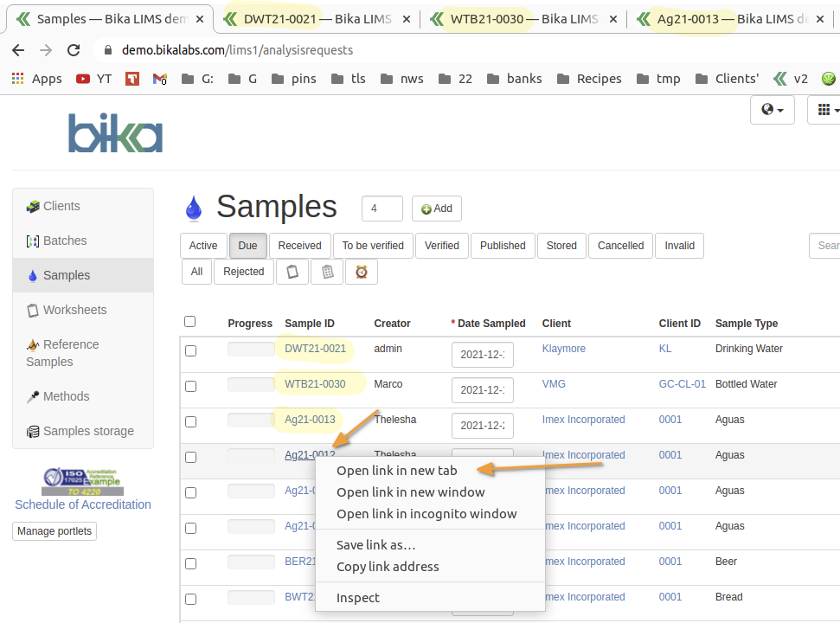Click the Add button to create a sample
This screenshot has height=623, width=840.
click(436, 208)
